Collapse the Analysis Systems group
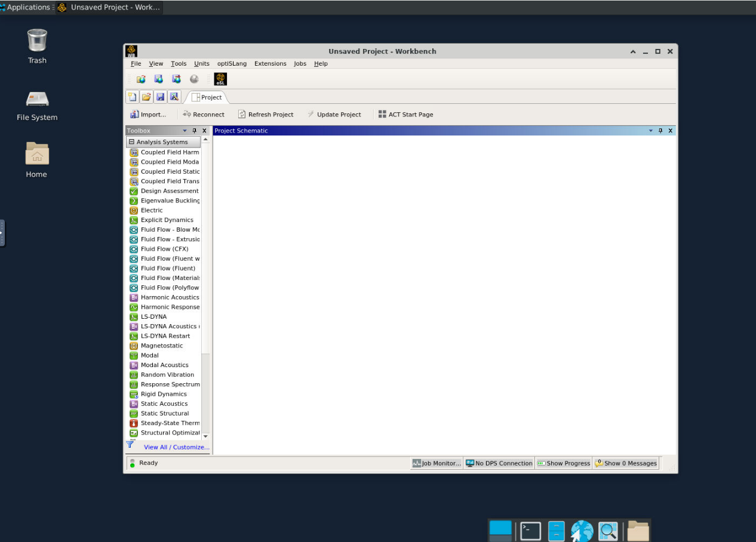This screenshot has width=756, height=542. pos(131,142)
